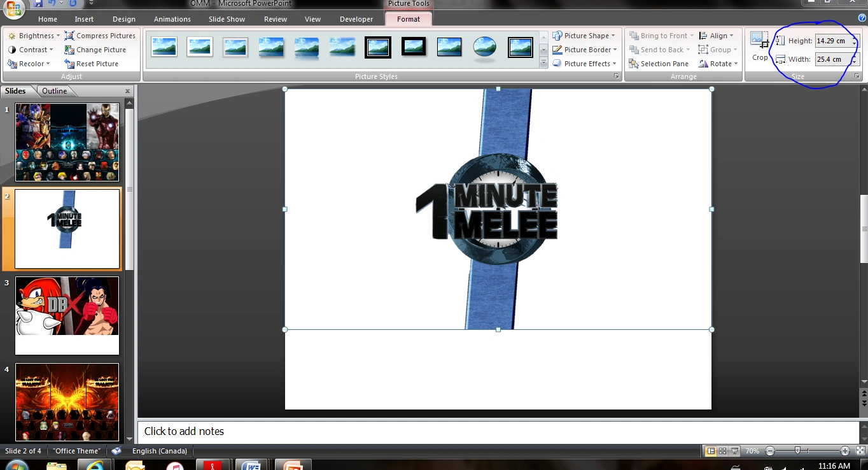Open the Picture Effects menu
The image size is (868, 470).
click(x=584, y=64)
